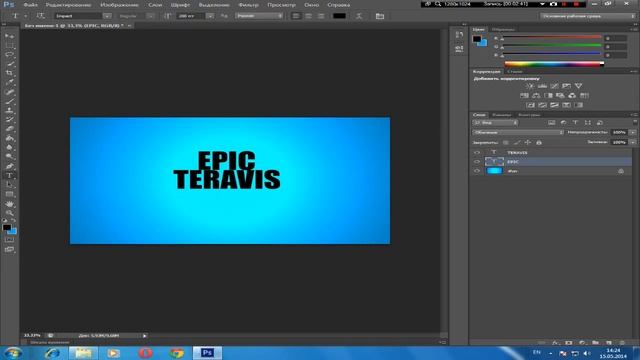Toggle lock all for layer
640x360 pixels.
(x=539, y=142)
